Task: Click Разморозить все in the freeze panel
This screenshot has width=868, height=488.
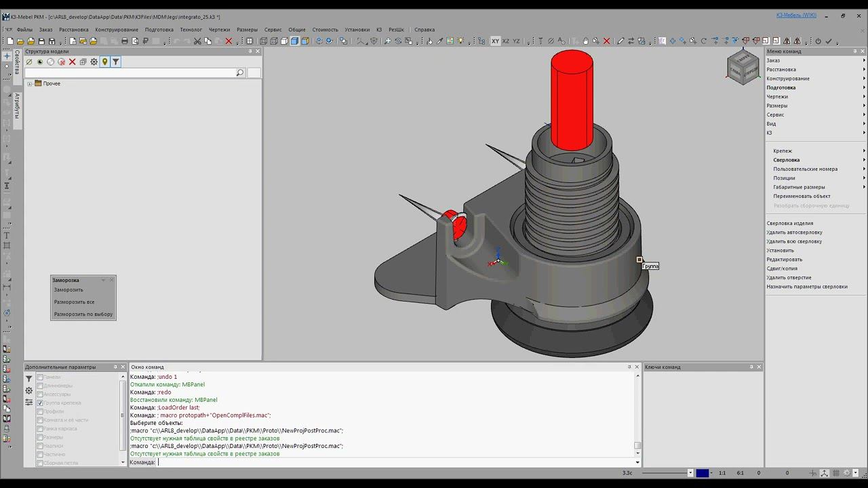Action: (x=74, y=302)
